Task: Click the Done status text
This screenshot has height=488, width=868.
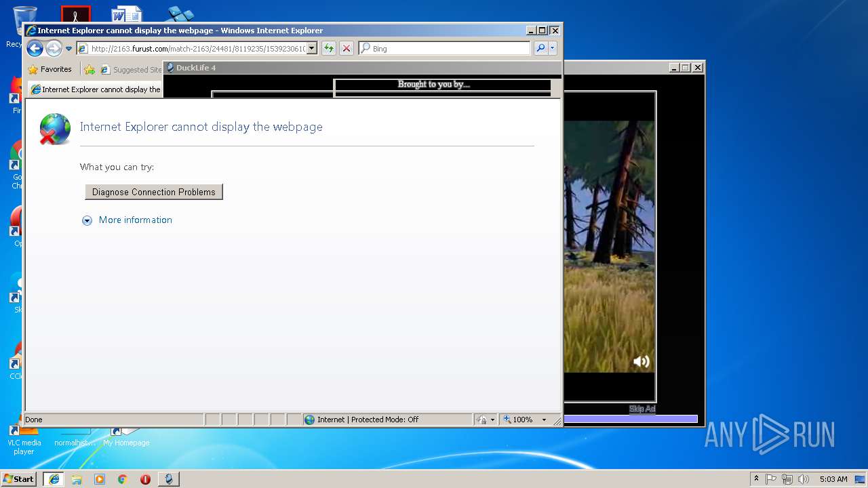Action: pyautogui.click(x=34, y=420)
